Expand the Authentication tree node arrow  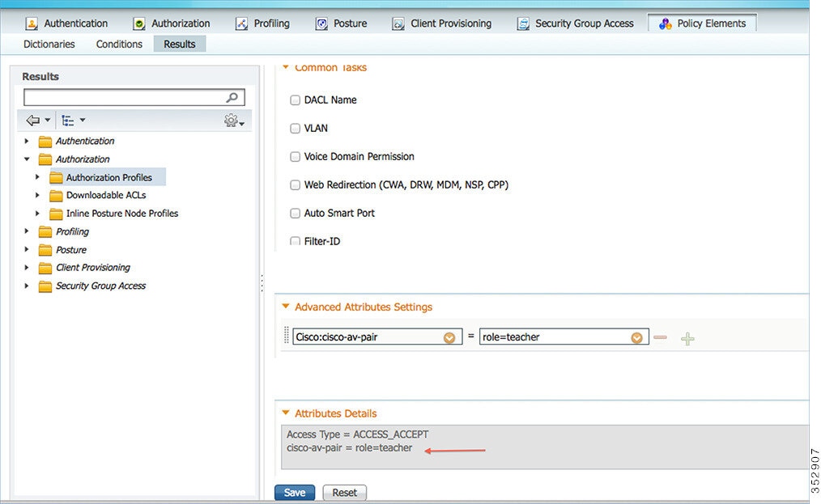coord(27,141)
